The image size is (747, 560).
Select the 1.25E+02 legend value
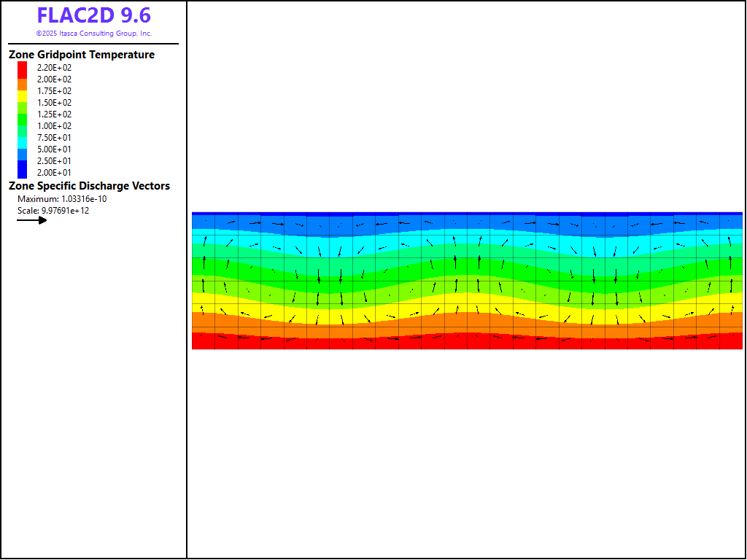click(55, 114)
